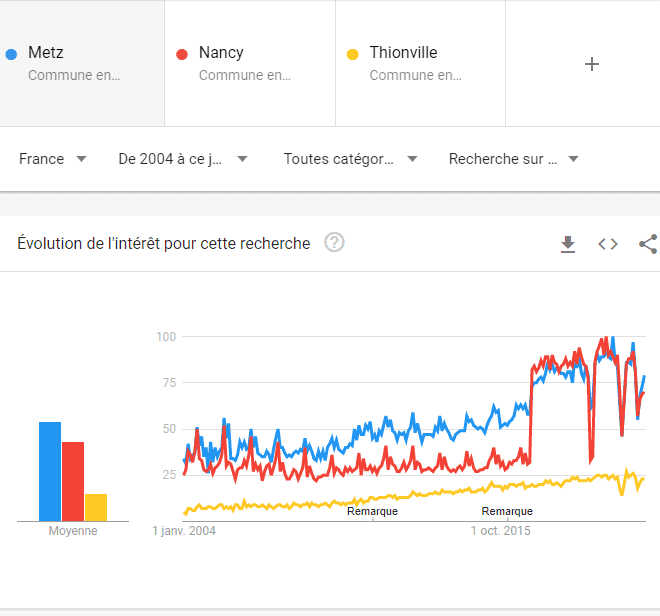Open the 'Recherche sur ...' search type dropdown
The height and width of the screenshot is (616, 660).
514,159
